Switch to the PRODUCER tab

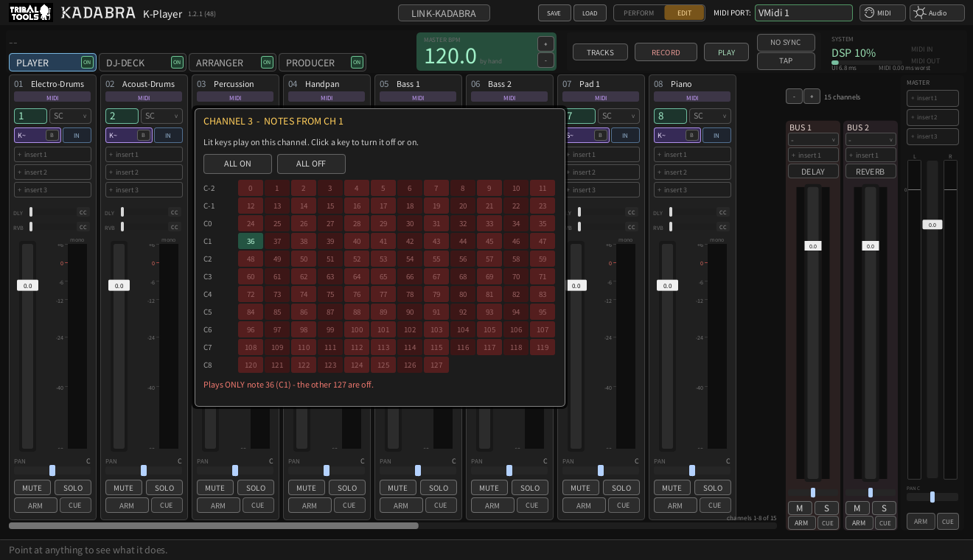click(x=322, y=63)
